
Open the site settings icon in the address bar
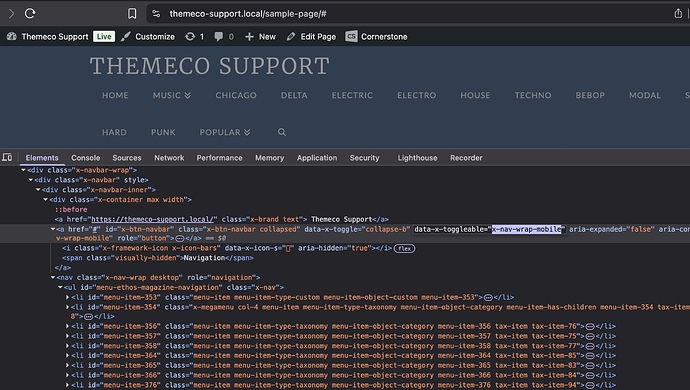pyautogui.click(x=156, y=14)
